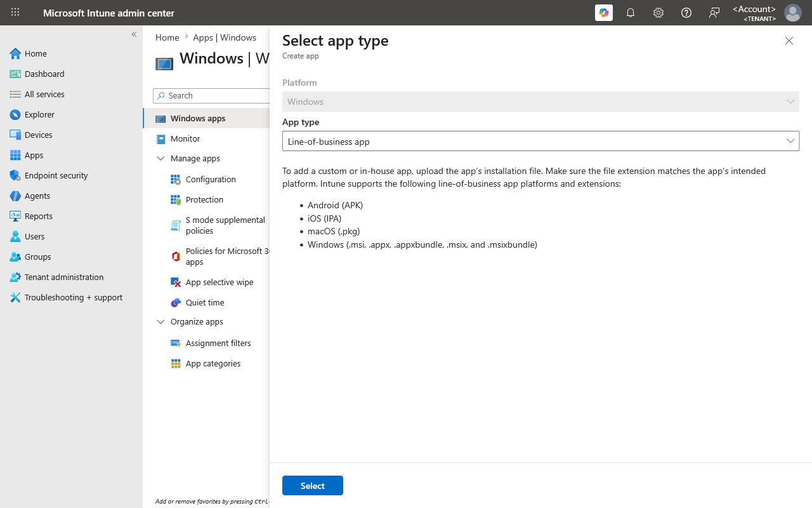Click the Policies for Microsoft 365 apps icon
The image size is (812, 508).
(176, 257)
